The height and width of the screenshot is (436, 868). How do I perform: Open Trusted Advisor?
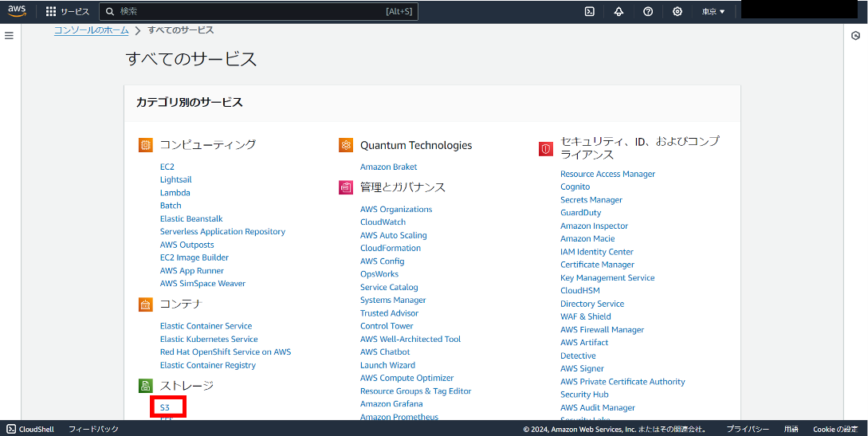point(390,313)
